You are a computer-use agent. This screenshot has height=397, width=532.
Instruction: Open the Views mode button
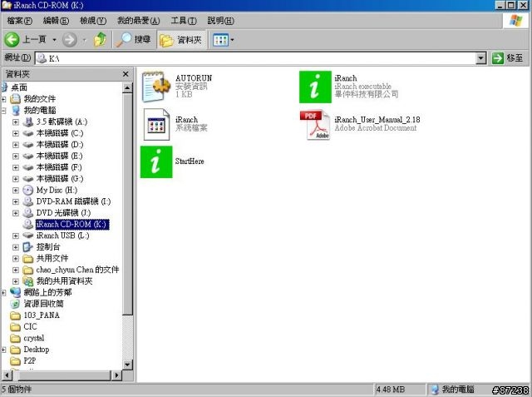pos(220,40)
